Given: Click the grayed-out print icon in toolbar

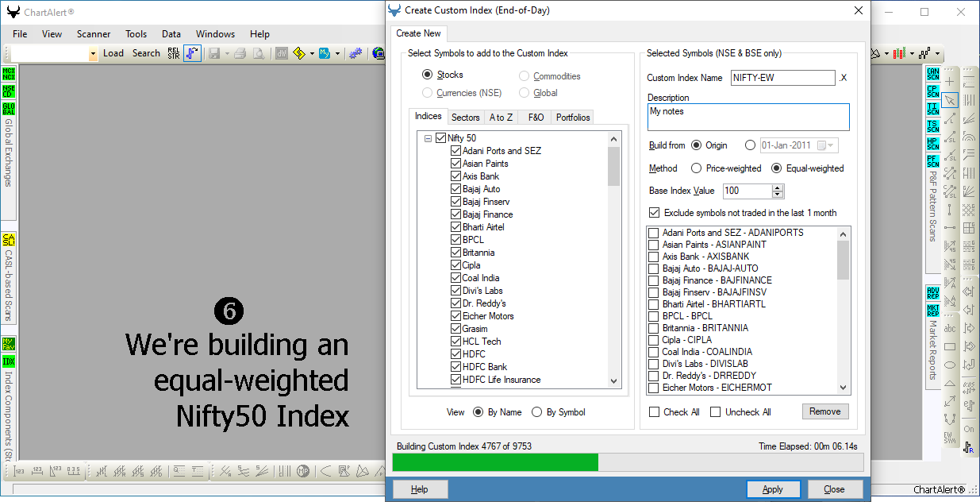Looking at the screenshot, I should pyautogui.click(x=241, y=53).
